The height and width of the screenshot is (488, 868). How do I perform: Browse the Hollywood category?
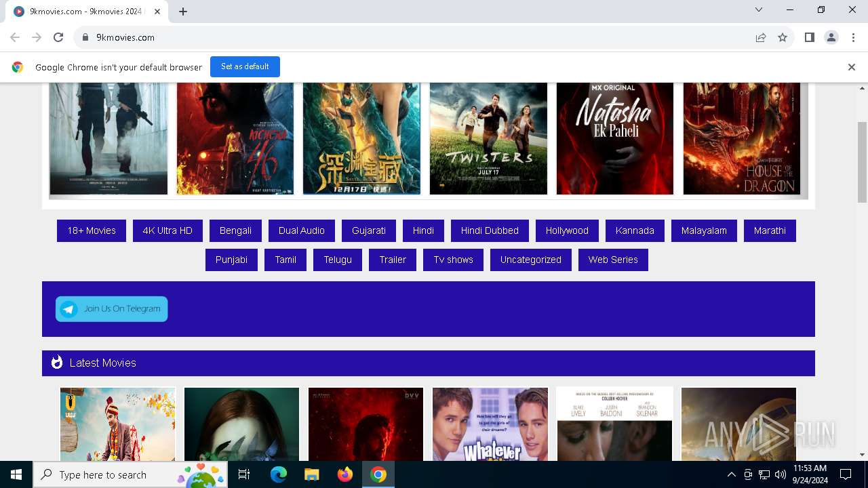(x=567, y=230)
